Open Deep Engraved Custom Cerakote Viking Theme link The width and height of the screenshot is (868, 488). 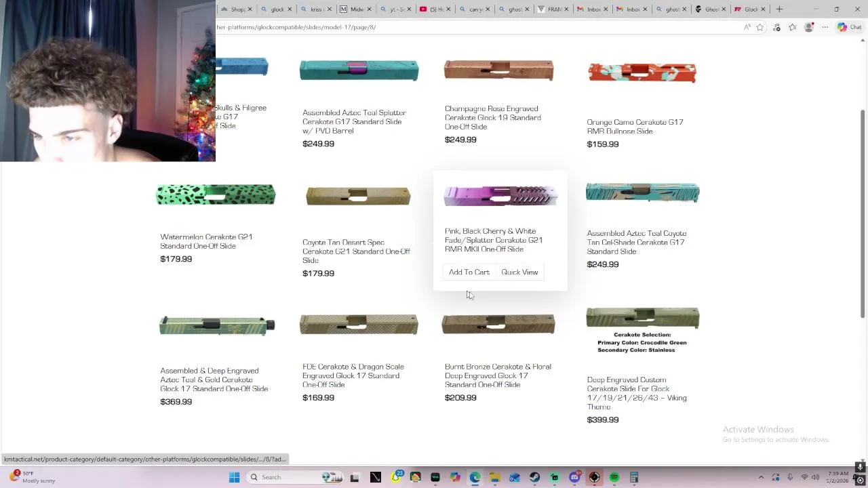coord(637,394)
